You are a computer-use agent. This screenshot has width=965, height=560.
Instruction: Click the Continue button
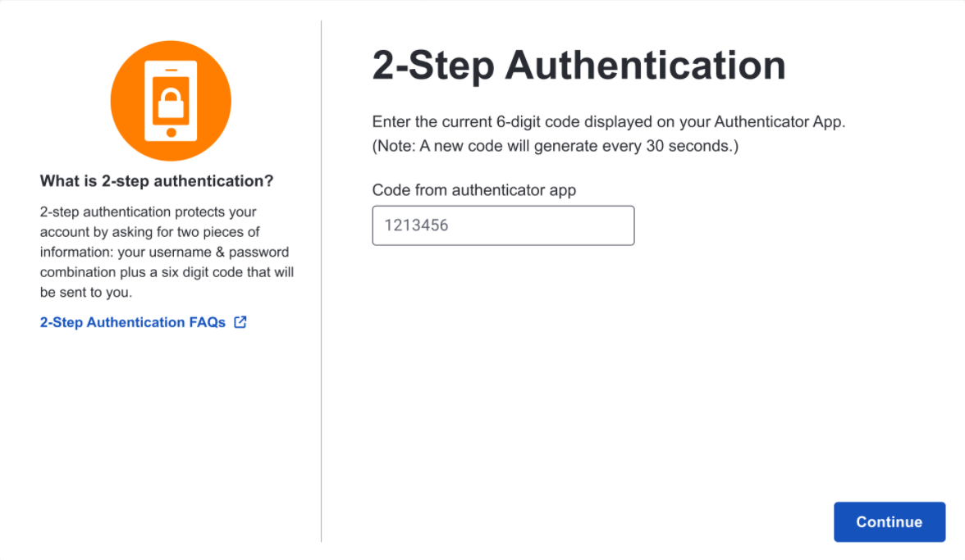click(x=890, y=522)
